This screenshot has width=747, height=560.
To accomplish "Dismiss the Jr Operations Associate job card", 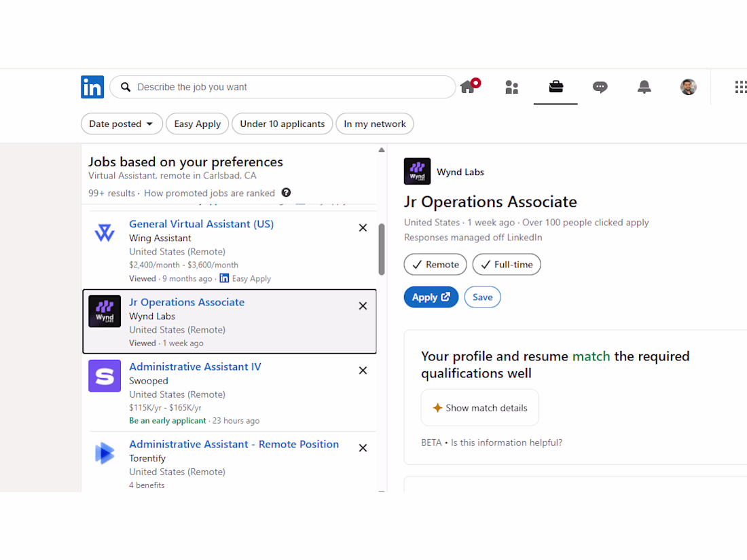I will 363,305.
